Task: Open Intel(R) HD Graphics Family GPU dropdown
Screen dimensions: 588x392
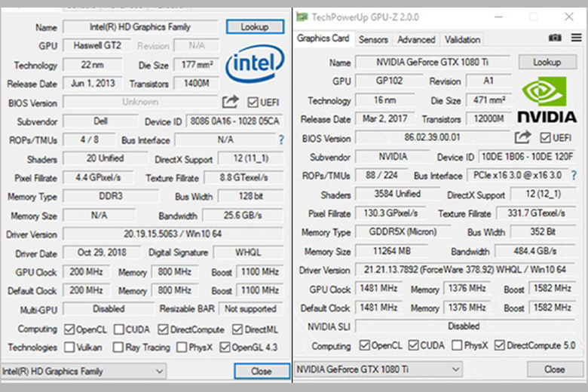Action: pyautogui.click(x=84, y=371)
